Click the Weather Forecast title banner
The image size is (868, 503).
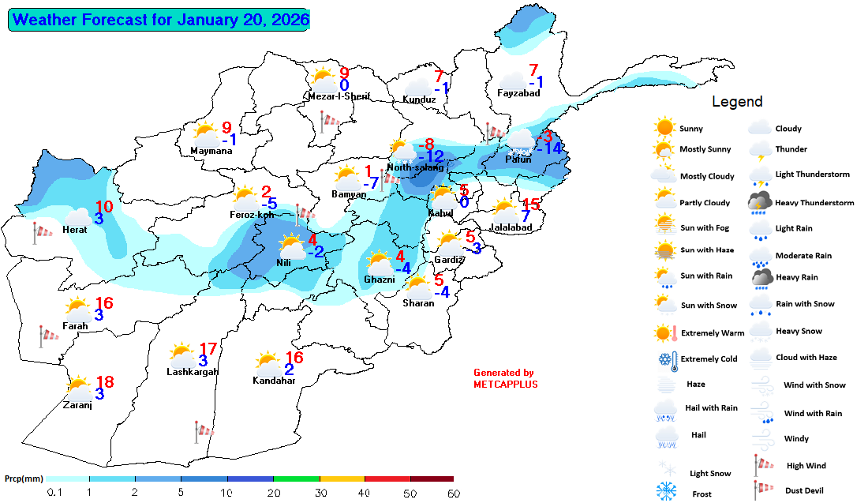[159, 20]
